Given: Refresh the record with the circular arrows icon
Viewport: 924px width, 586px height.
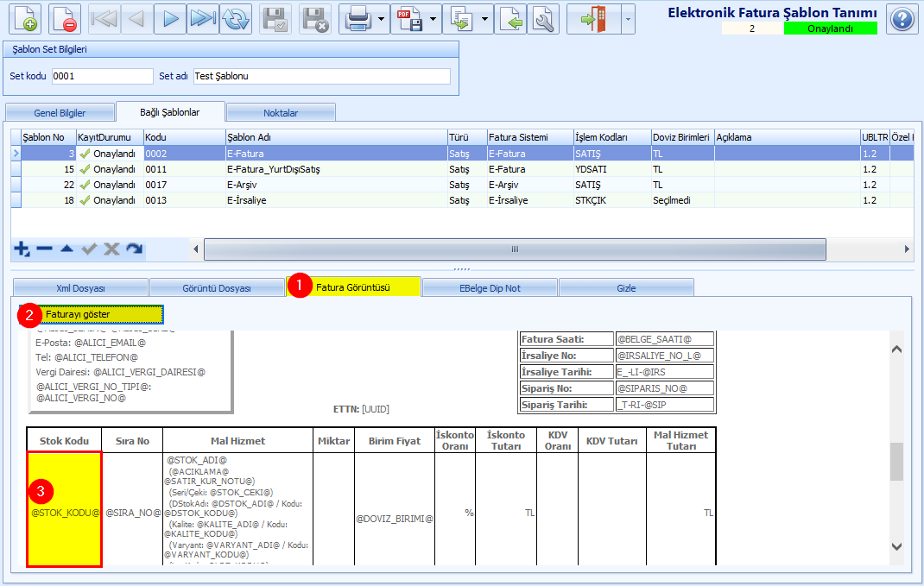Looking at the screenshot, I should 236,19.
